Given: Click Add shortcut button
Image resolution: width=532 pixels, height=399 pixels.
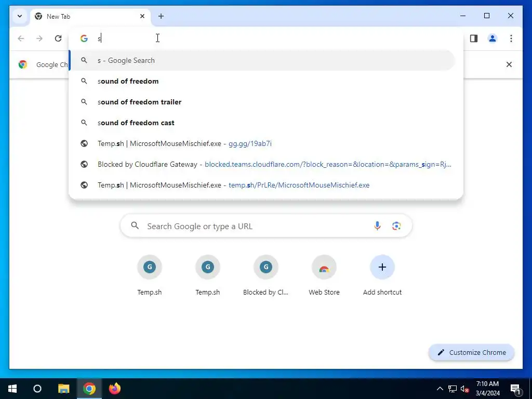Looking at the screenshot, I should [x=382, y=275].
